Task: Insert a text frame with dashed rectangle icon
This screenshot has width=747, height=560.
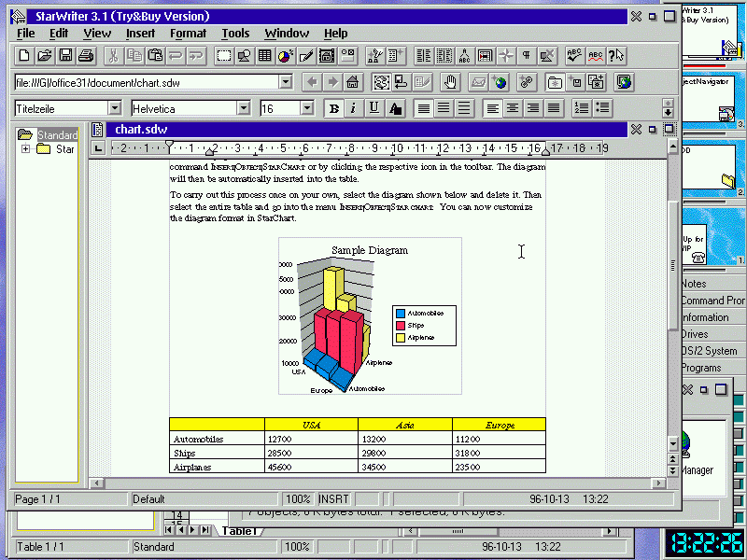Action: 223,56
